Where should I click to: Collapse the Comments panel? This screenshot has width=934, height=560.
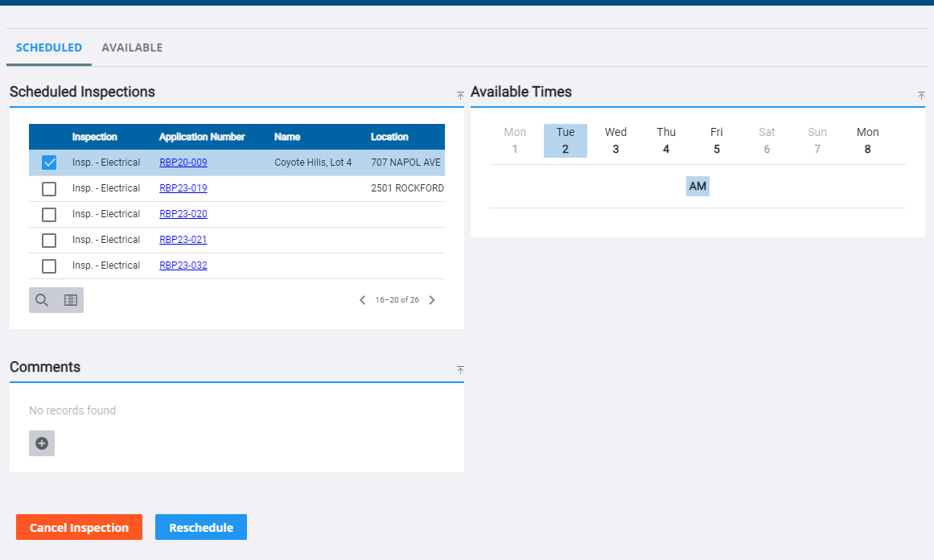(459, 370)
